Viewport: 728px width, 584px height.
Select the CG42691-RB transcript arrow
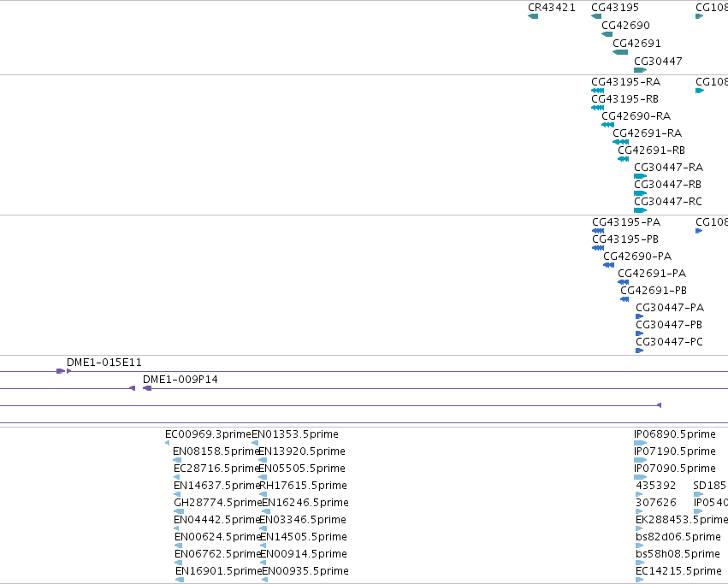click(623, 159)
